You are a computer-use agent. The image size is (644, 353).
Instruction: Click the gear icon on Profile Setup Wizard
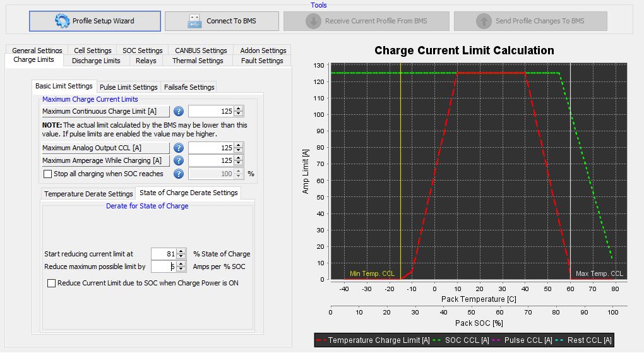[62, 21]
